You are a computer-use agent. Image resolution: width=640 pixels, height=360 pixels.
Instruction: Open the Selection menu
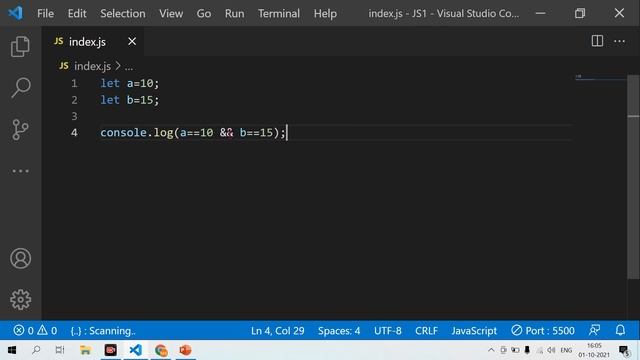tap(122, 13)
